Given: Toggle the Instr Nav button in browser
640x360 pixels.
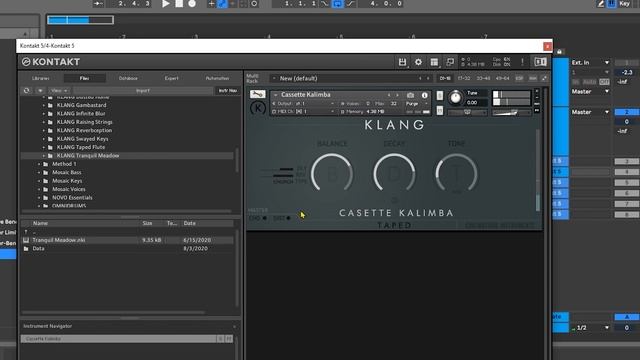Looking at the screenshot, I should click(x=228, y=91).
